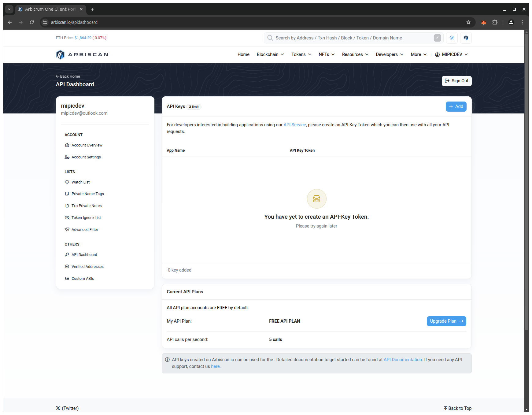Select the Account Overview sidebar icon
Image resolution: width=532 pixels, height=415 pixels.
pyautogui.click(x=67, y=145)
